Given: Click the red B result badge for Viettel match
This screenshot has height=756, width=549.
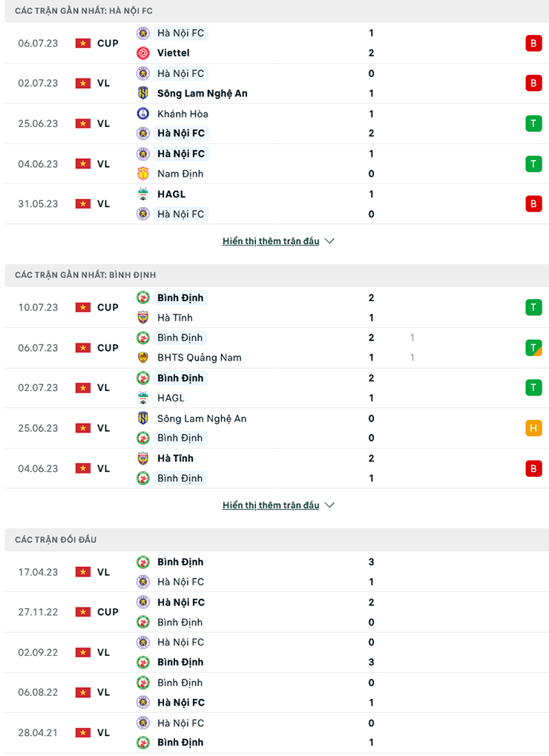Looking at the screenshot, I should click(x=533, y=43).
